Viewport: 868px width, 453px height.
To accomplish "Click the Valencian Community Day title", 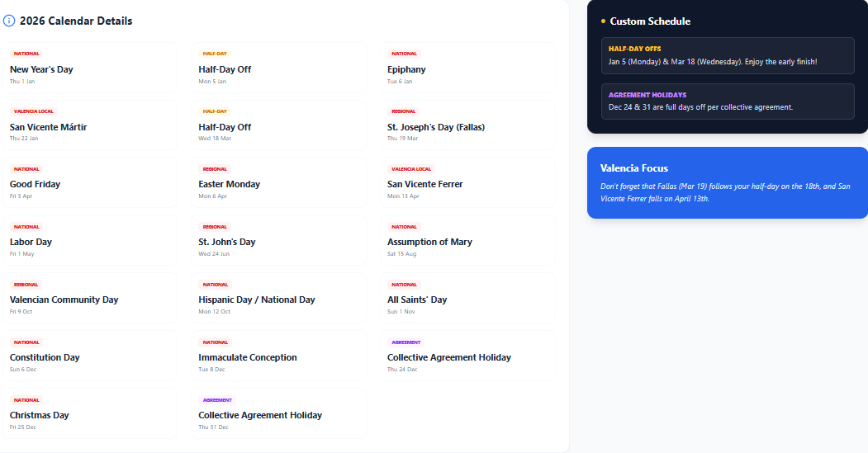I will (x=64, y=300).
